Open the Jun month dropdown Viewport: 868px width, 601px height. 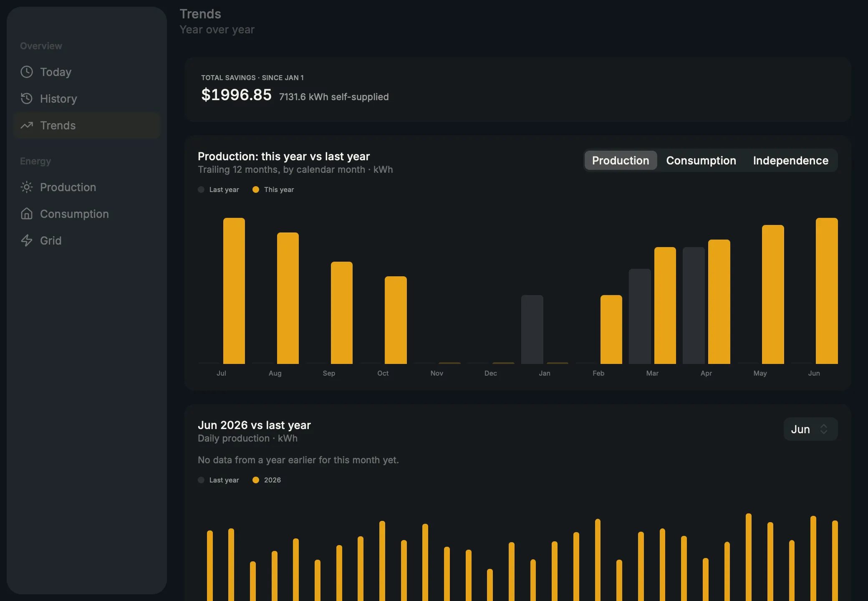coord(810,429)
